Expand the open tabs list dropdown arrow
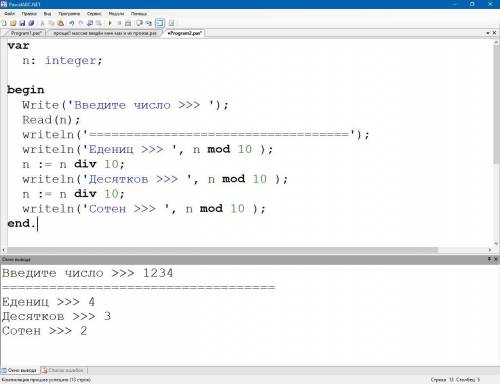Viewport: 500px width, 384px height. click(487, 33)
